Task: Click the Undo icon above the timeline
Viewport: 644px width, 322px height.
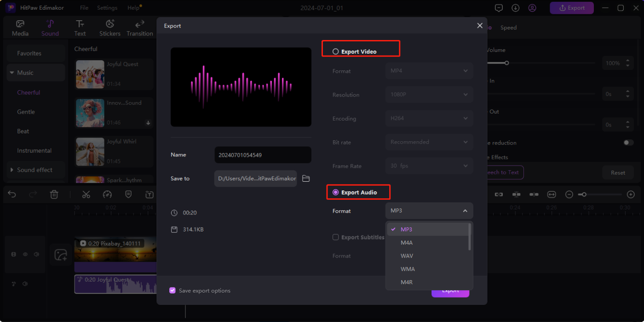Action: click(x=12, y=194)
